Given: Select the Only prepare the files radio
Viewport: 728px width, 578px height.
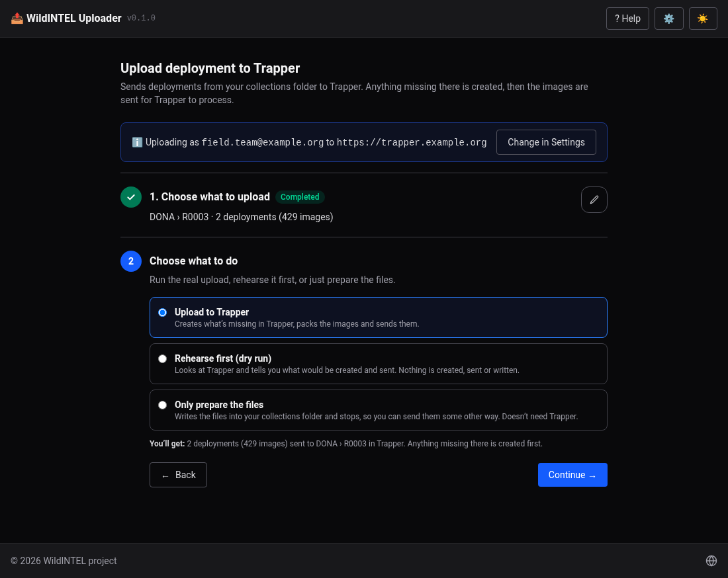Looking at the screenshot, I should (162, 405).
